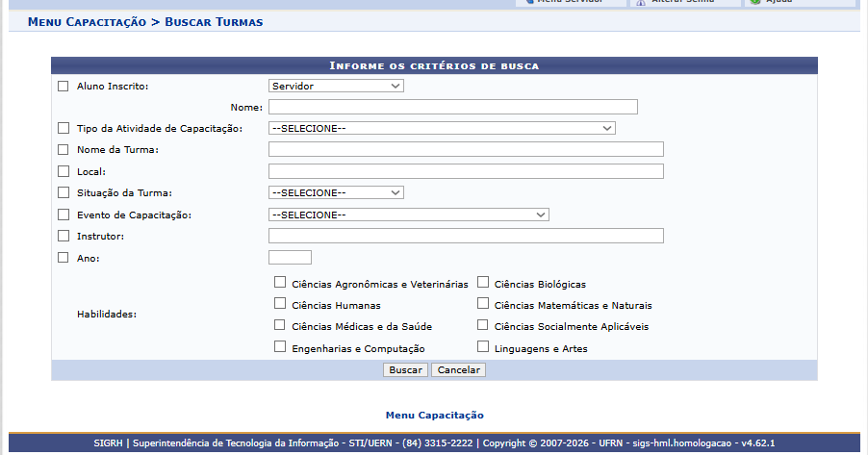
Task: Tick the Evento de Capacitação checkbox
Action: pos(64,215)
